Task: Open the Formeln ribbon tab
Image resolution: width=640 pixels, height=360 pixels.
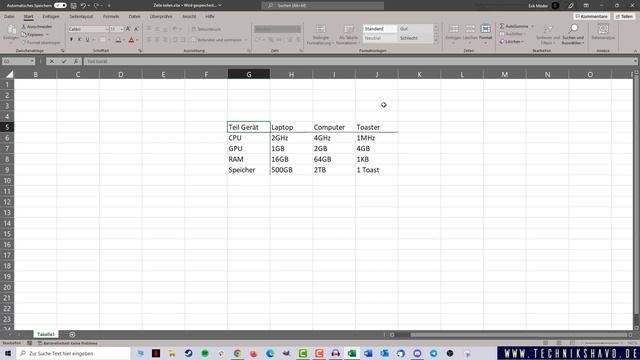Action: point(111,16)
